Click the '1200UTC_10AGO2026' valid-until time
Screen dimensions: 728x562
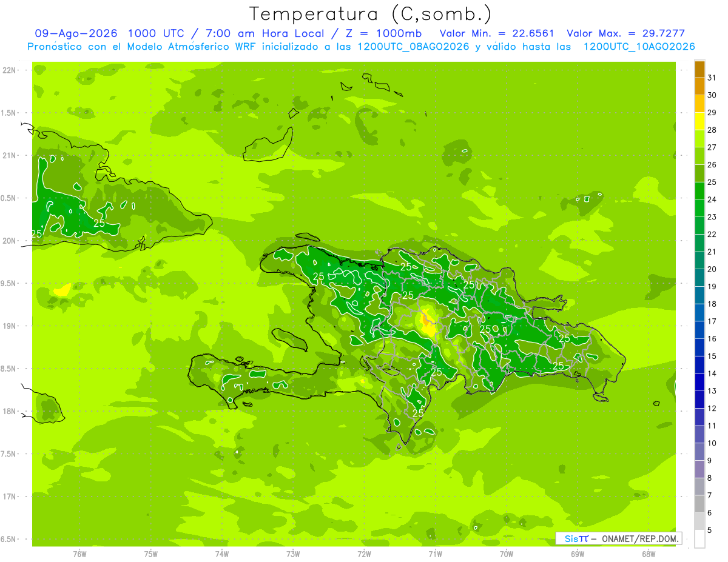pyautogui.click(x=639, y=47)
